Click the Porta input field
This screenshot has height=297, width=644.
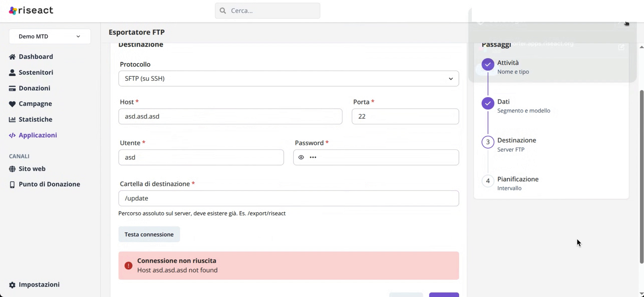(x=405, y=117)
